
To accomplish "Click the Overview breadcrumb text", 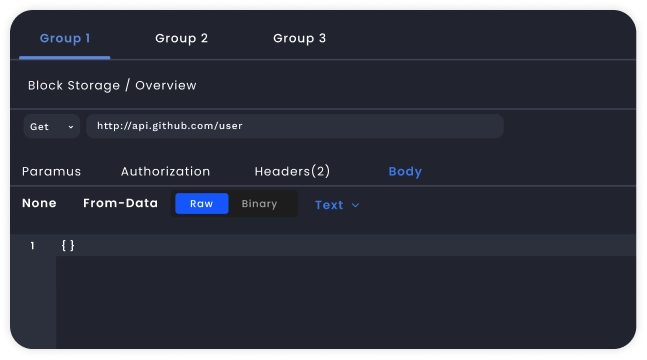I will [x=166, y=85].
